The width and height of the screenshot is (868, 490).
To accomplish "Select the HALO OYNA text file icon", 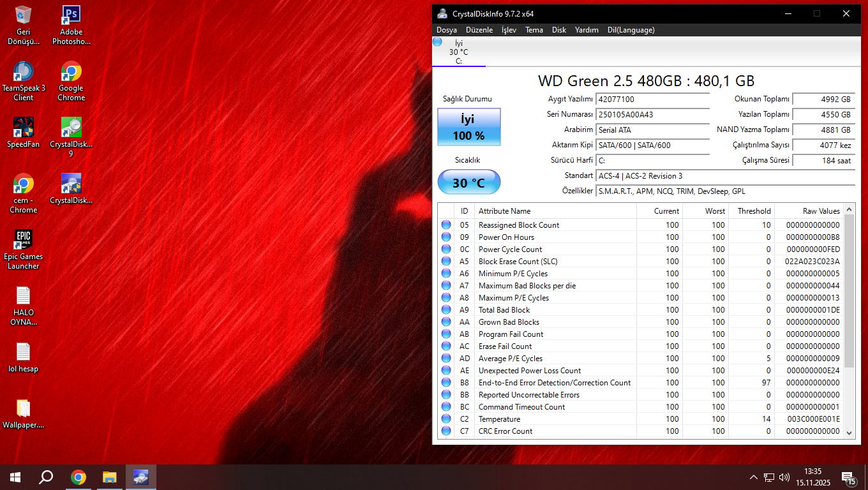I will coord(23,306).
